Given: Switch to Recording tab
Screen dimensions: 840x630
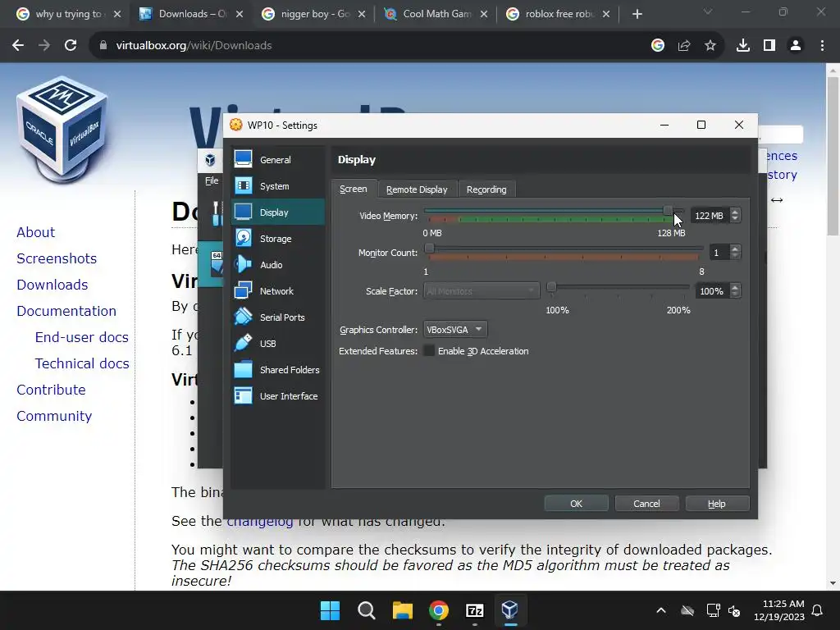Looking at the screenshot, I should [486, 189].
